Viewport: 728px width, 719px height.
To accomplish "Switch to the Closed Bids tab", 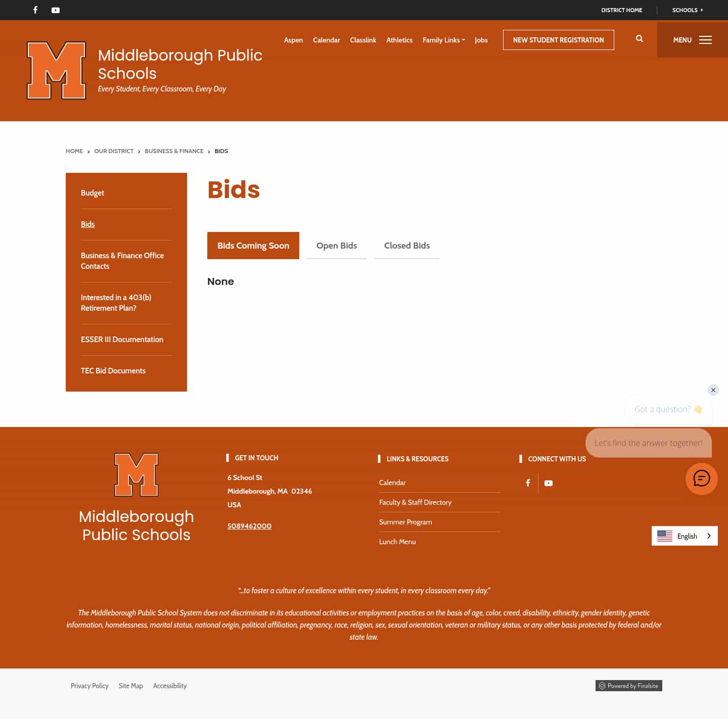I will [406, 246].
